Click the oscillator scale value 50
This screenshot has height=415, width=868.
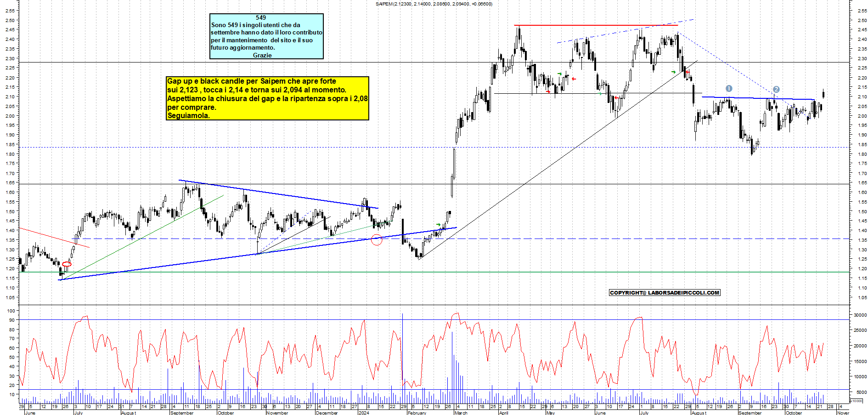[x=12, y=357]
